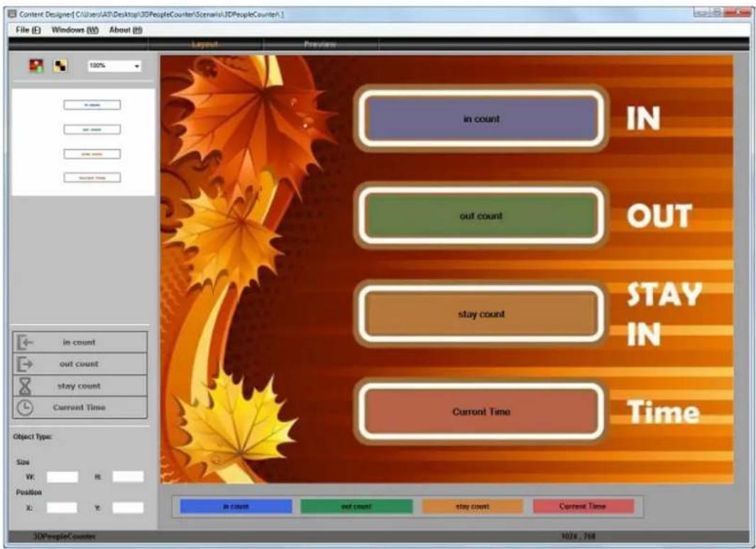Click the clock icon beside Current Time
Screen dimensions: 756x549
pos(25,407)
